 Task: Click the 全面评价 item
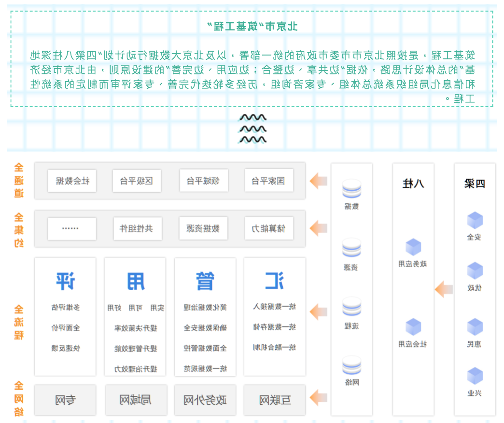coord(66,328)
